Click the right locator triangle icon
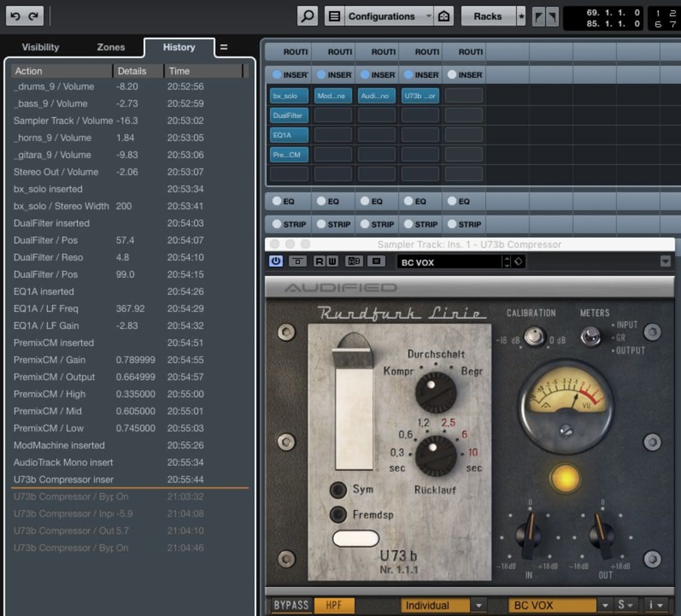 pos(552,17)
